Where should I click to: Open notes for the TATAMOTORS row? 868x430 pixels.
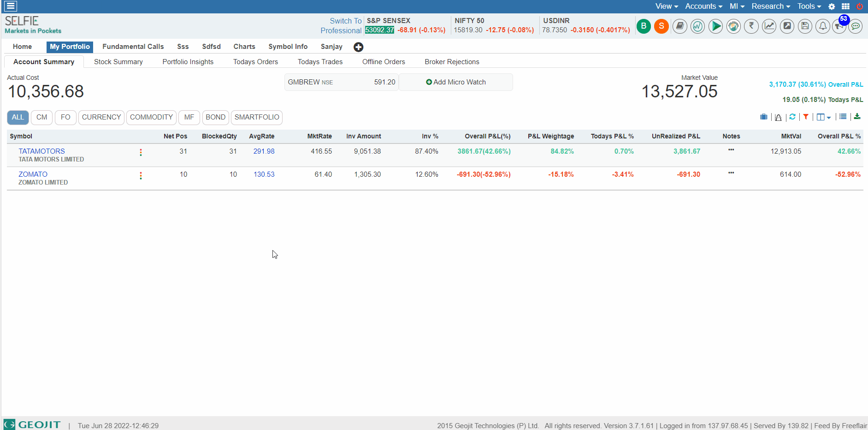(x=731, y=150)
